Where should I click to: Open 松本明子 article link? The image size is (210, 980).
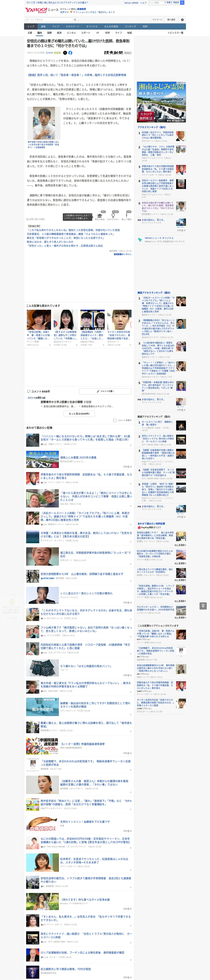94,861
